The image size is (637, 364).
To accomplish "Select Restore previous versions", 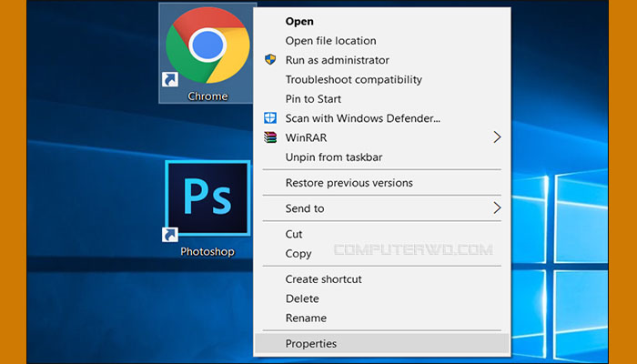I will pos(349,183).
